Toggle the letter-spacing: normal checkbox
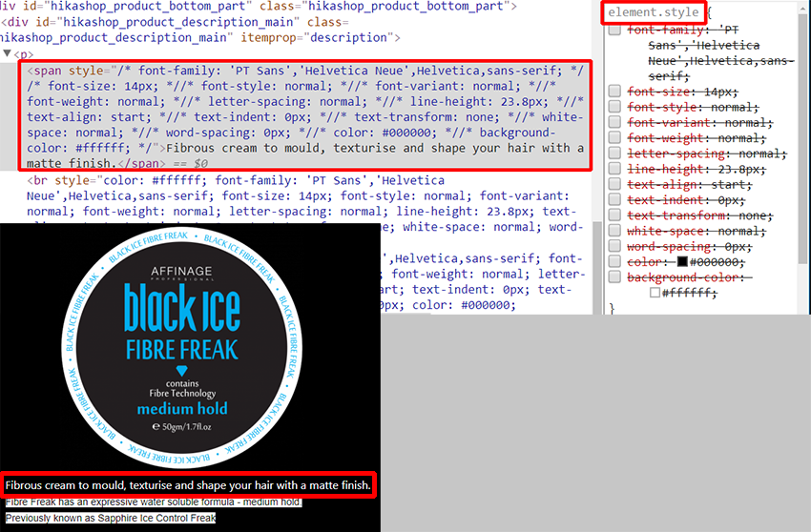 [x=614, y=153]
